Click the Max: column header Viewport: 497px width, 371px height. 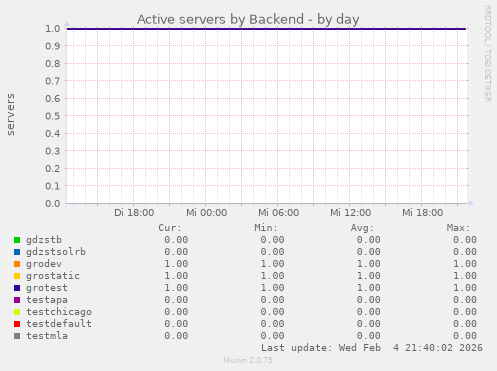tap(459, 228)
